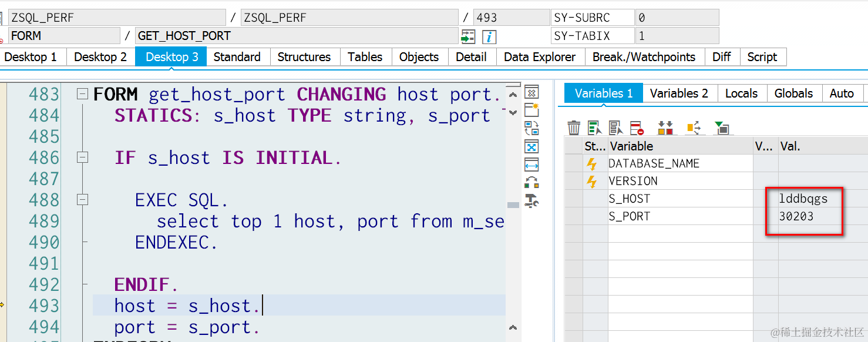Click the gray list selection toolbar icon
Image resolution: width=868 pixels, height=342 pixels.
click(x=615, y=127)
